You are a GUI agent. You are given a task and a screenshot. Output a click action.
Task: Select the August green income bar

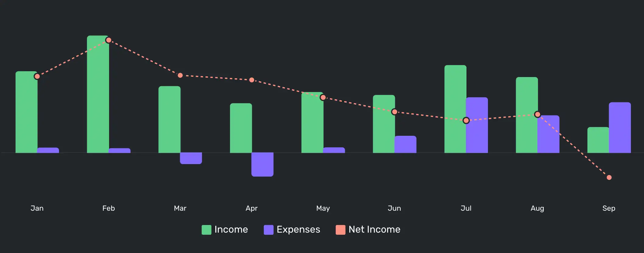point(527,115)
